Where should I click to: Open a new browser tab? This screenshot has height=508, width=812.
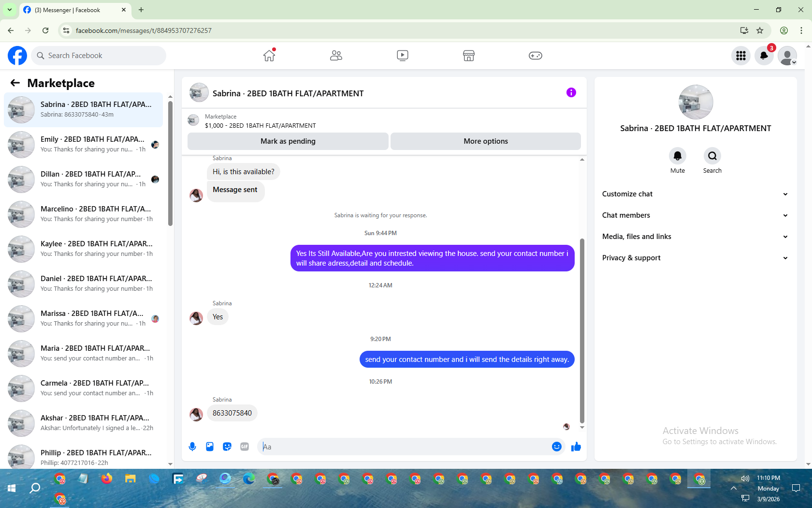(x=141, y=10)
